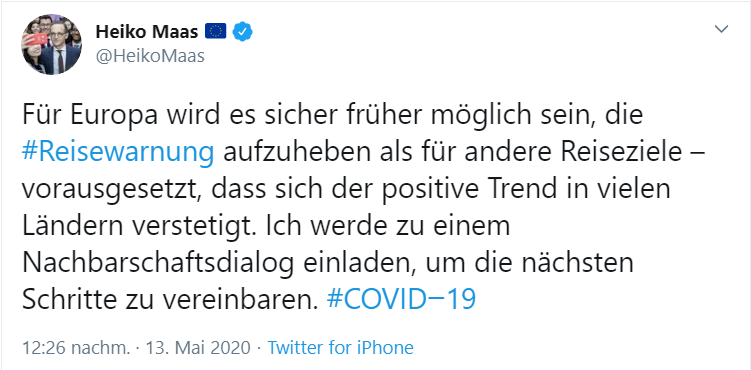Screen dimensions: 751x370
Task: Open the #Reisewarnung hashtag
Action: click(118, 153)
